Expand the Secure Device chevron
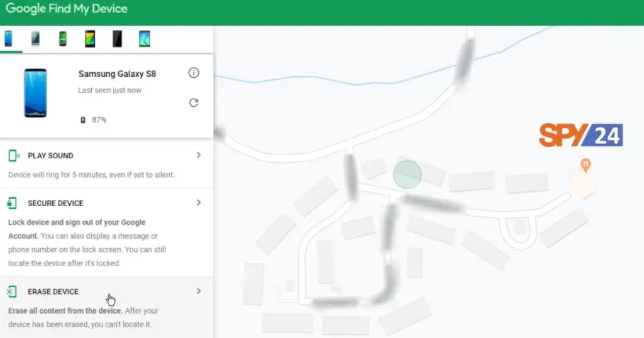Image resolution: width=644 pixels, height=338 pixels. 198,203
